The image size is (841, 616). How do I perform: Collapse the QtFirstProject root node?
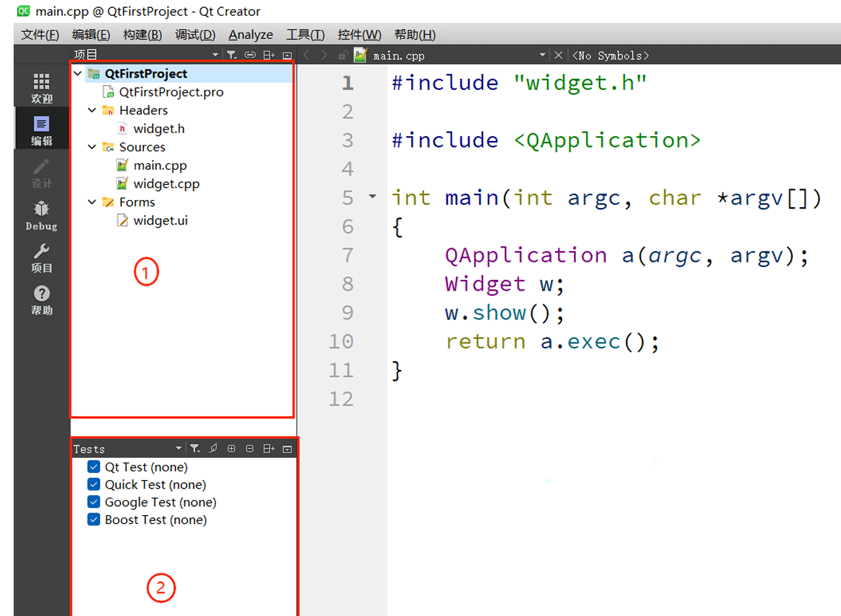pyautogui.click(x=78, y=73)
